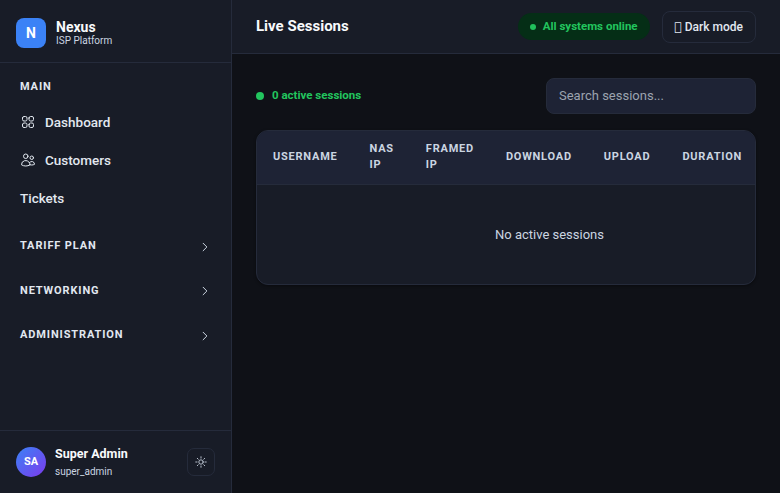780x493 pixels.
Task: Click the SA avatar circle
Action: point(31,462)
